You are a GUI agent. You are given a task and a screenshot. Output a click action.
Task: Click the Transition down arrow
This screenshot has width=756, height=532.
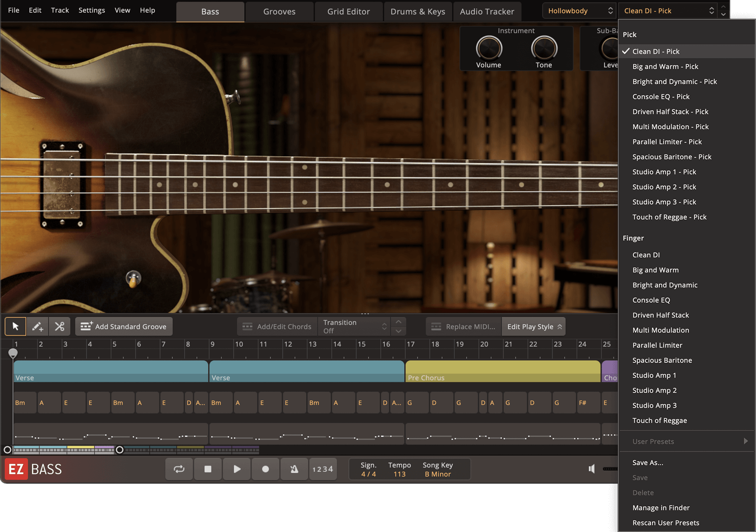coord(398,331)
